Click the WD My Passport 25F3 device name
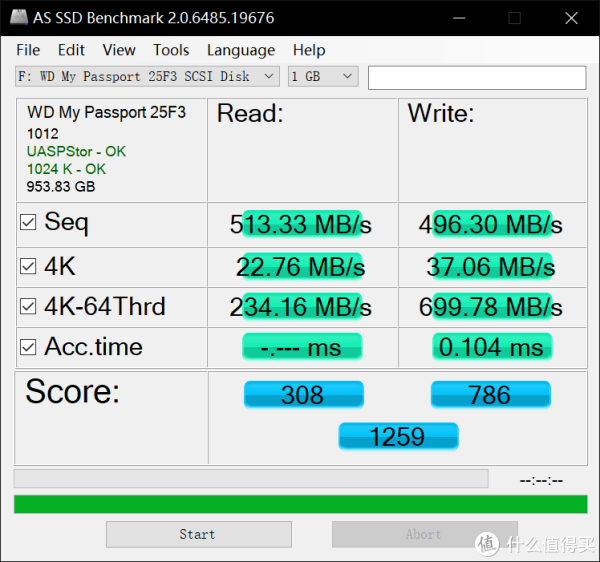This screenshot has width=600, height=562. [106, 112]
